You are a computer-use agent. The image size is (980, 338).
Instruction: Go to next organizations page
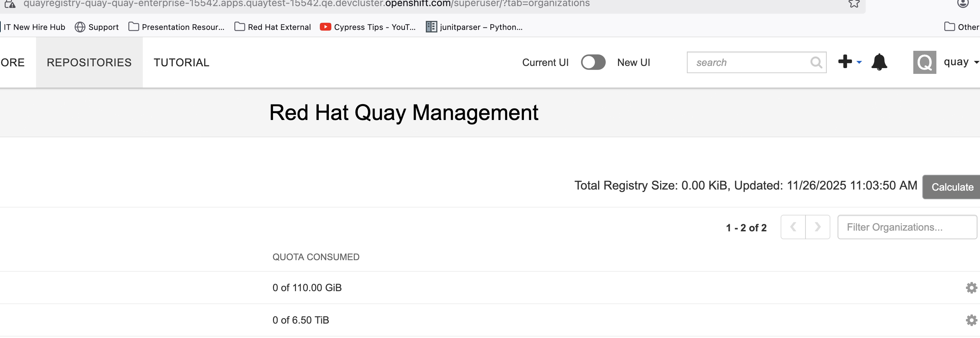pos(817,227)
